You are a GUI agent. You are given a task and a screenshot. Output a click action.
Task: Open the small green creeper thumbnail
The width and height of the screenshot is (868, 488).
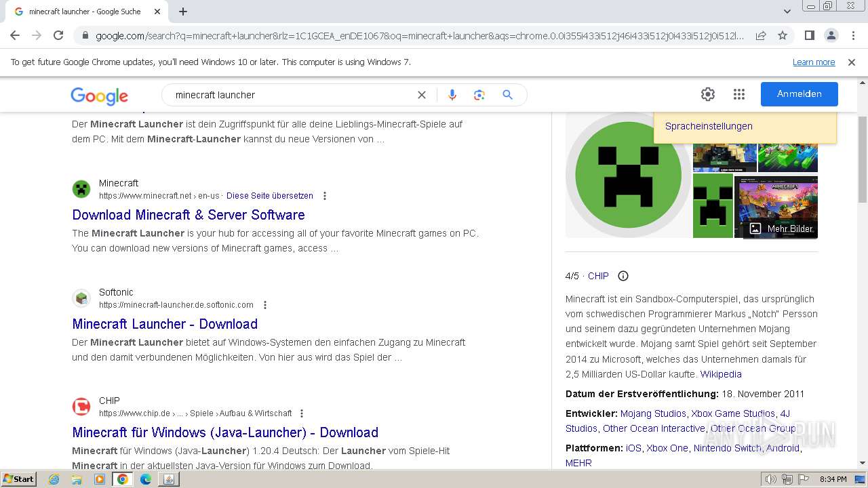[713, 206]
